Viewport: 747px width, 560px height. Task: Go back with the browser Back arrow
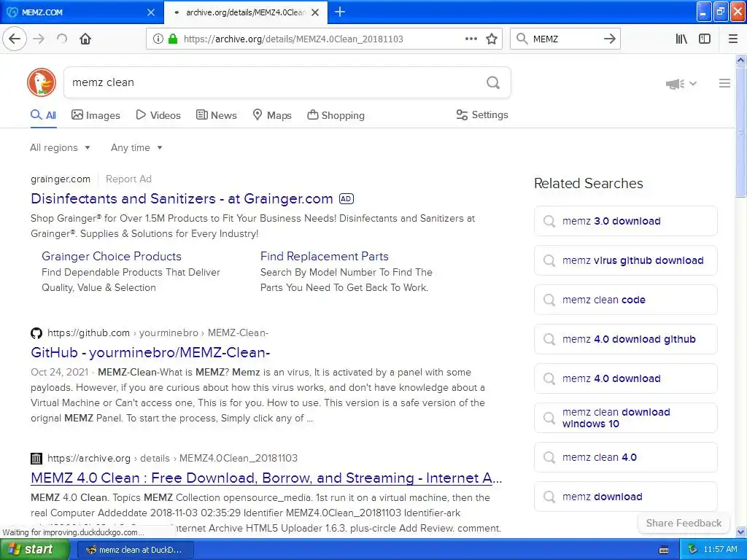[15, 39]
